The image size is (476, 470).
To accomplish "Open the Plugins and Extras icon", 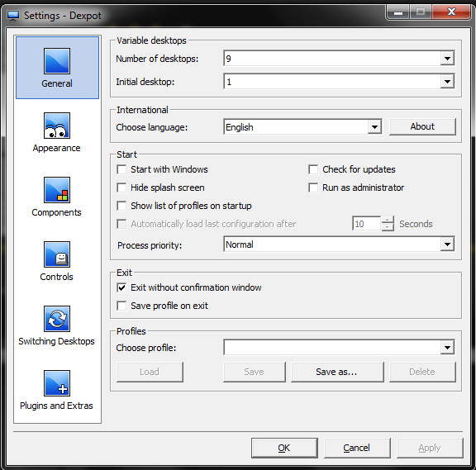I will (x=57, y=383).
